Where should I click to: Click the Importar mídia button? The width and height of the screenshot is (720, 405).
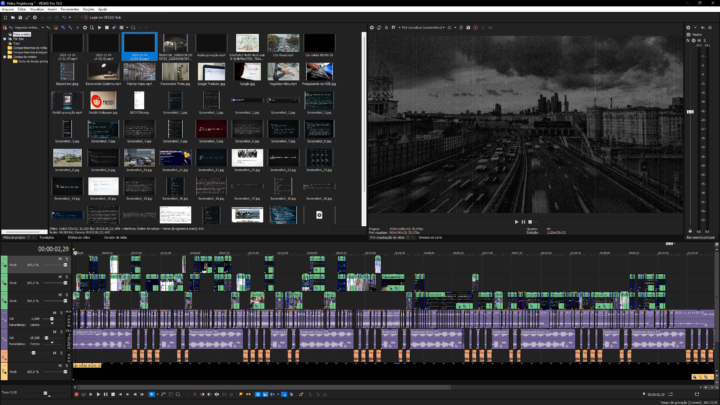click(26, 27)
